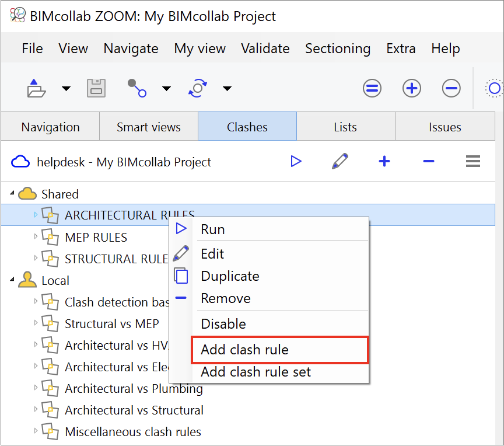Switch to the Navigation tab
Image resolution: width=504 pixels, height=446 pixels.
point(51,126)
